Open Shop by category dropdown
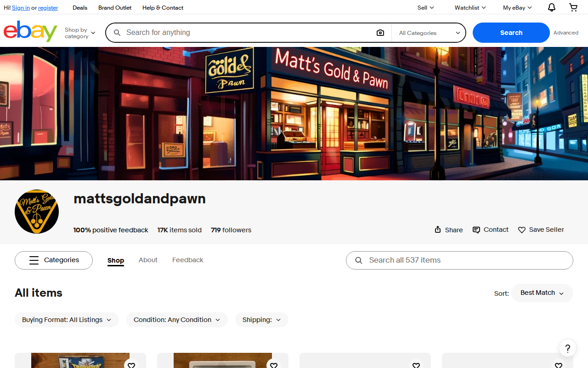 click(80, 33)
